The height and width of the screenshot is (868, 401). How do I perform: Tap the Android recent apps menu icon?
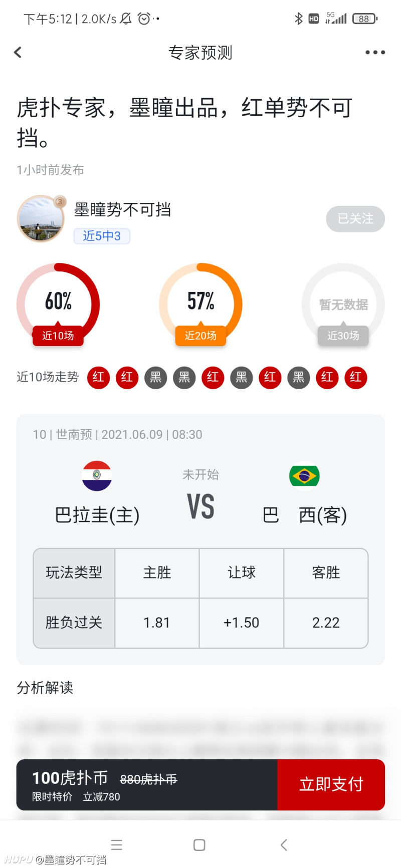[117, 845]
